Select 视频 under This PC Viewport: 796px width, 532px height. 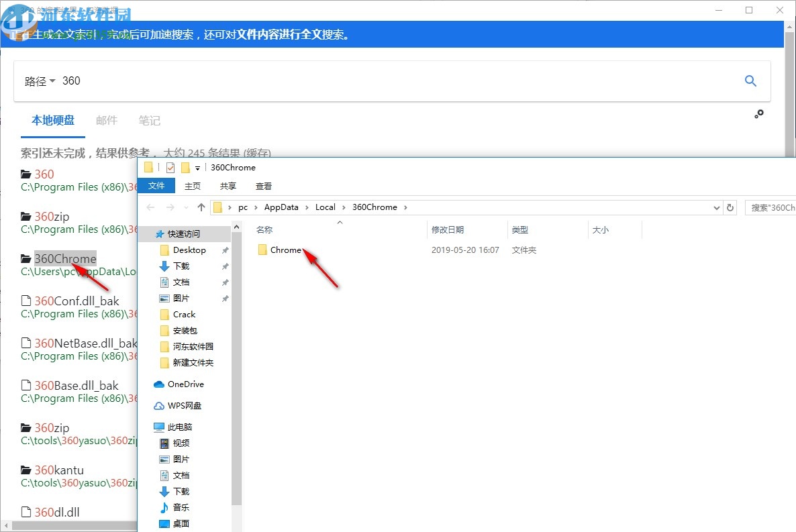[x=181, y=443]
